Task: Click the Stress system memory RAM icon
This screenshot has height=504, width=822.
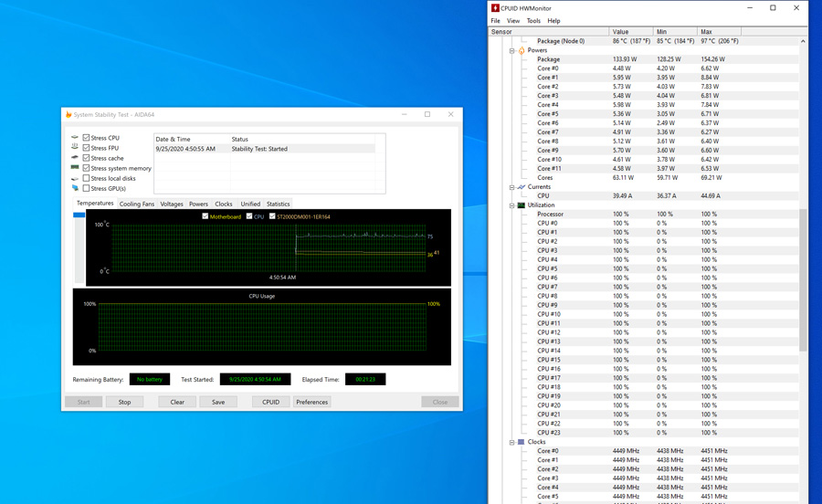Action: click(75, 168)
